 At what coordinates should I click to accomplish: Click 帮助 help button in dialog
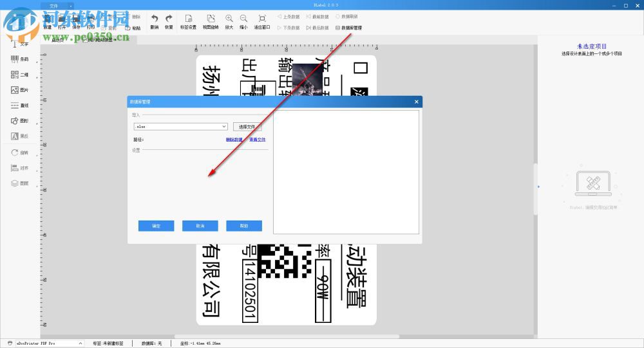[244, 226]
